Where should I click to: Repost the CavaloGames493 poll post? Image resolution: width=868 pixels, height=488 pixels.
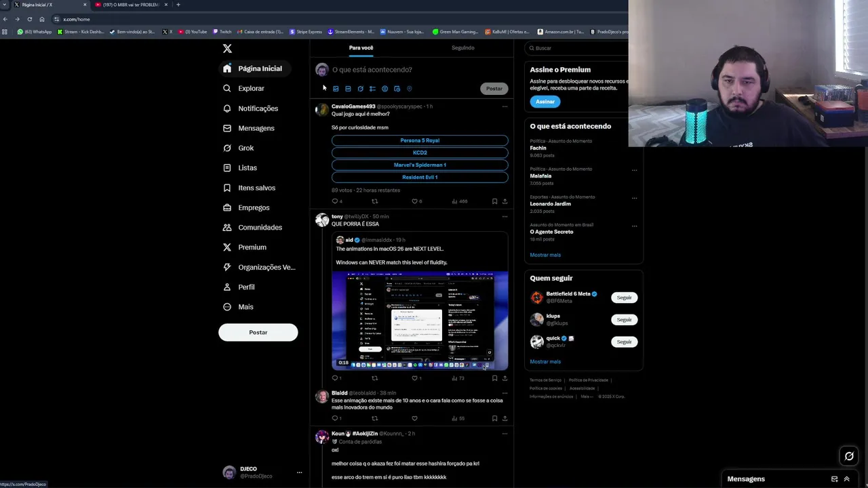pos(374,201)
